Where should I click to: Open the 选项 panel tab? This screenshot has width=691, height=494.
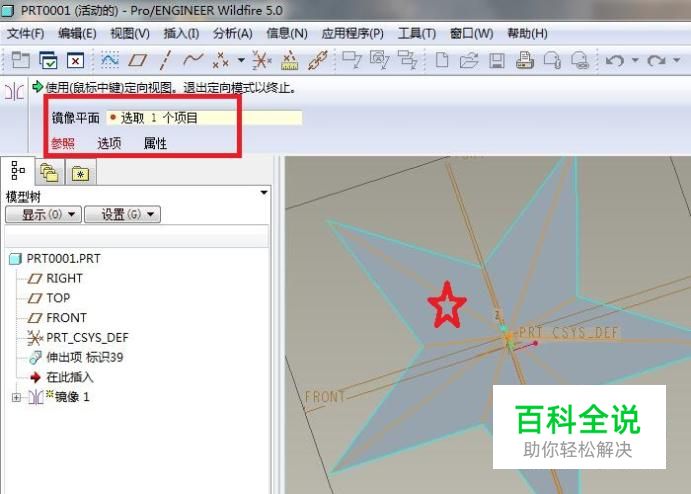point(109,143)
